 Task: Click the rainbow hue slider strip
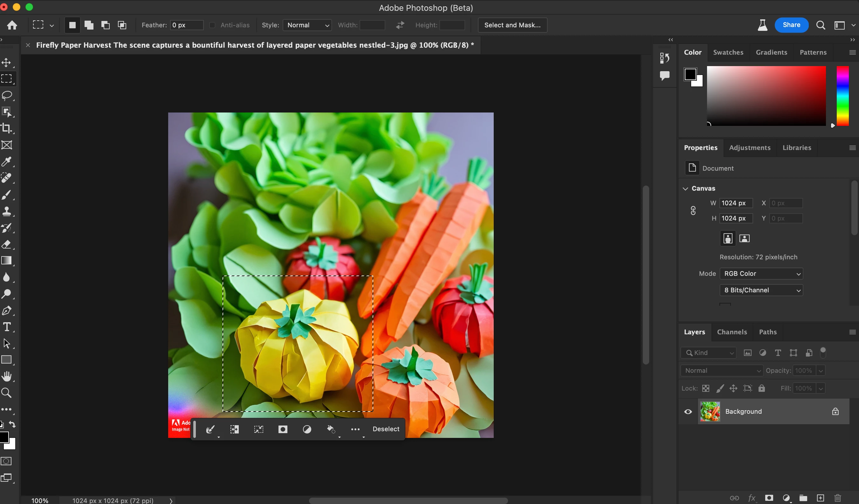coord(843,96)
